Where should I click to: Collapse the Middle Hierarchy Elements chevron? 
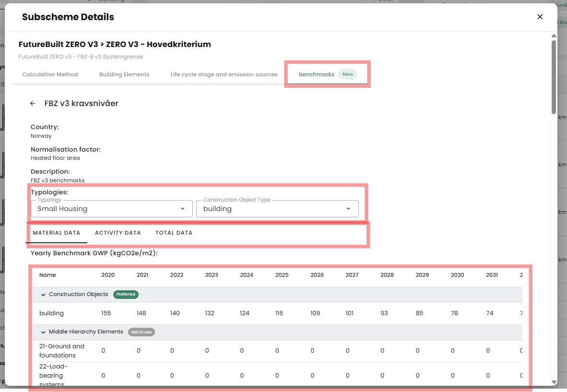[x=44, y=332]
